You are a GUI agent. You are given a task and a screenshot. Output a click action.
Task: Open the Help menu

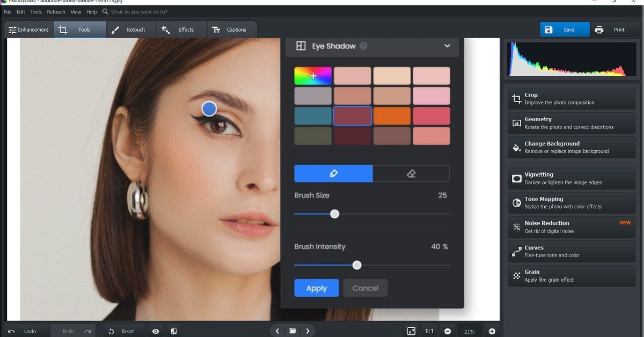92,12
